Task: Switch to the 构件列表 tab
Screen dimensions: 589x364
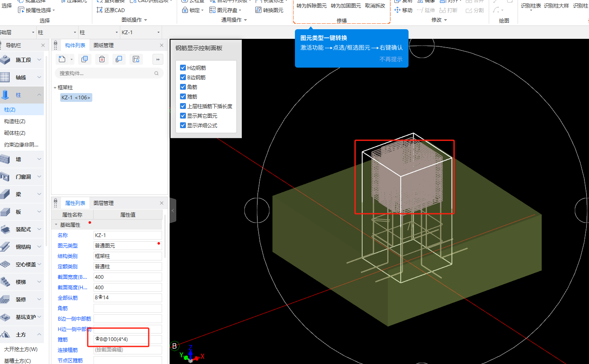Action: (75, 45)
